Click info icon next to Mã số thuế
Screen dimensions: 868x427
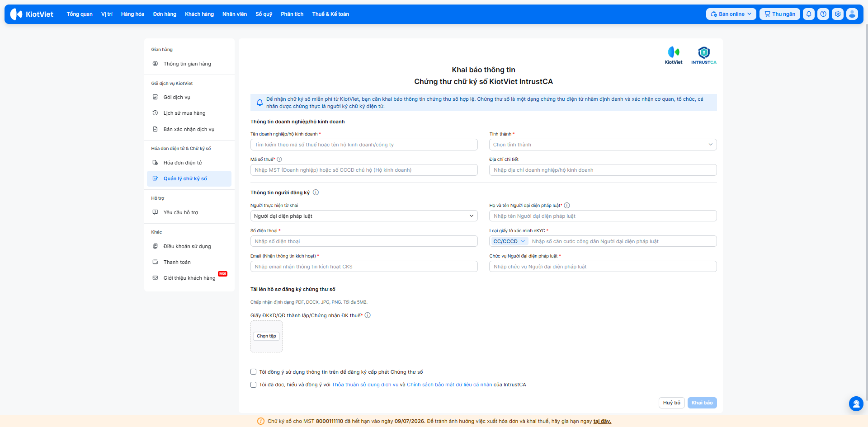click(279, 160)
